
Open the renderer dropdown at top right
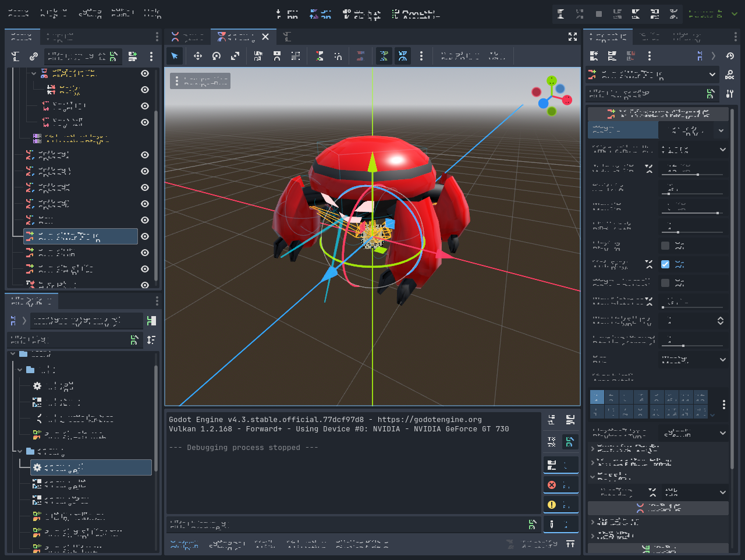coord(712,13)
